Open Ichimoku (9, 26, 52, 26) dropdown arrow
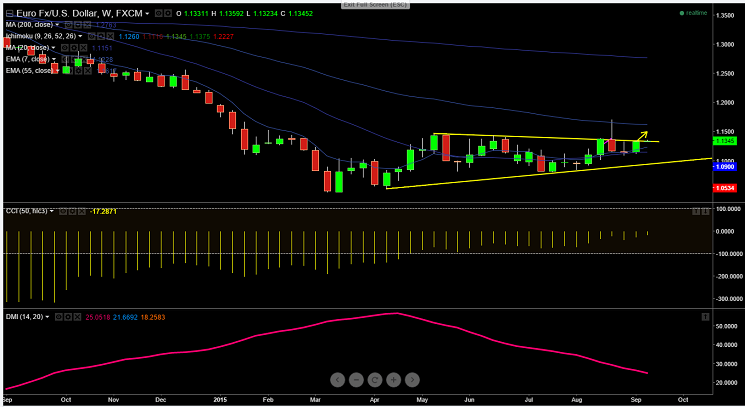This screenshot has height=407, width=745. [x=80, y=36]
